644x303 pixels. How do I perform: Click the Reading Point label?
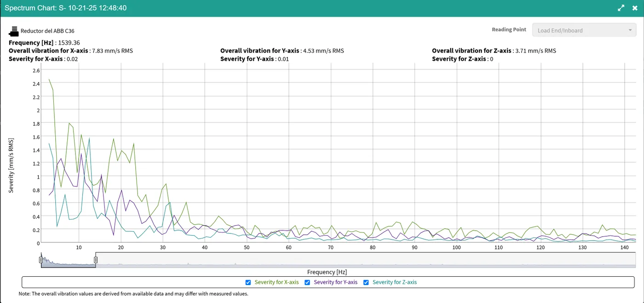tap(509, 29)
